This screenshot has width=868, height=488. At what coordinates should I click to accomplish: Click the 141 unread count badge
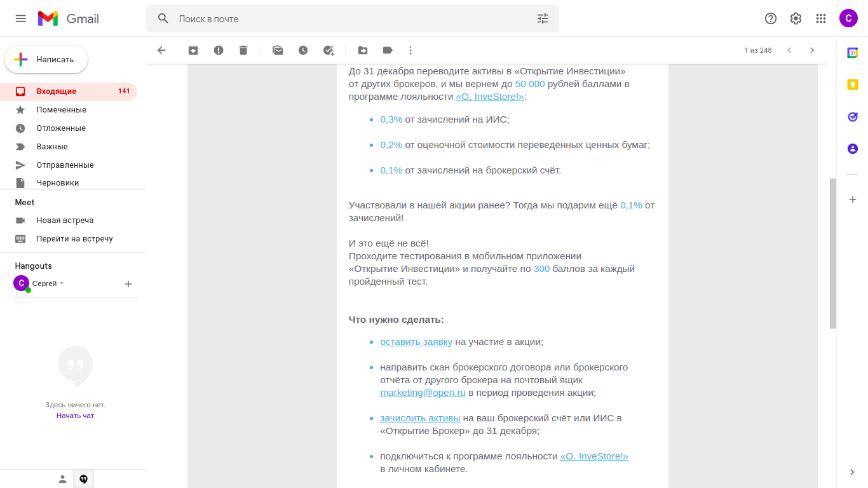(124, 91)
